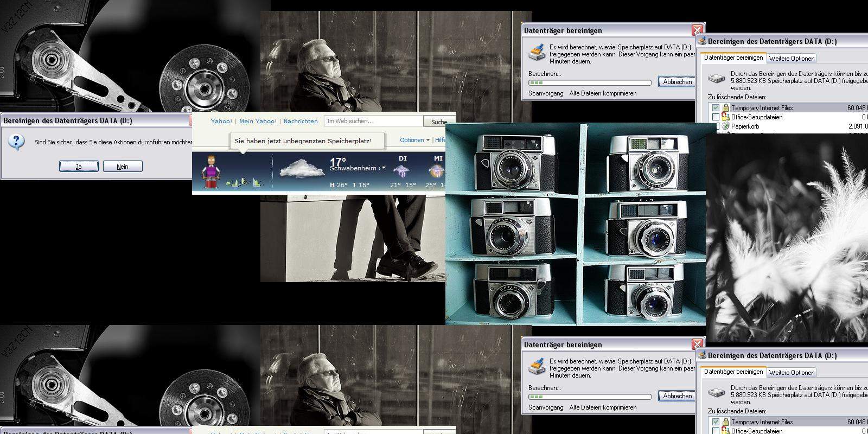Image resolution: width=868 pixels, height=434 pixels.
Task: Click the disk-broom icon in upper Berechnen dialog
Action: point(537,53)
